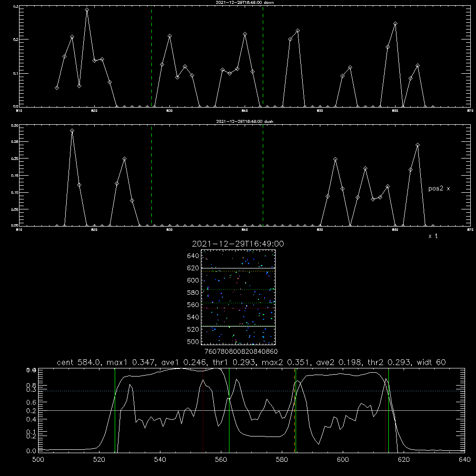Select 'widt 60' in the stats line
Image resolution: width=476 pixels, height=476 pixels.
tap(431, 362)
